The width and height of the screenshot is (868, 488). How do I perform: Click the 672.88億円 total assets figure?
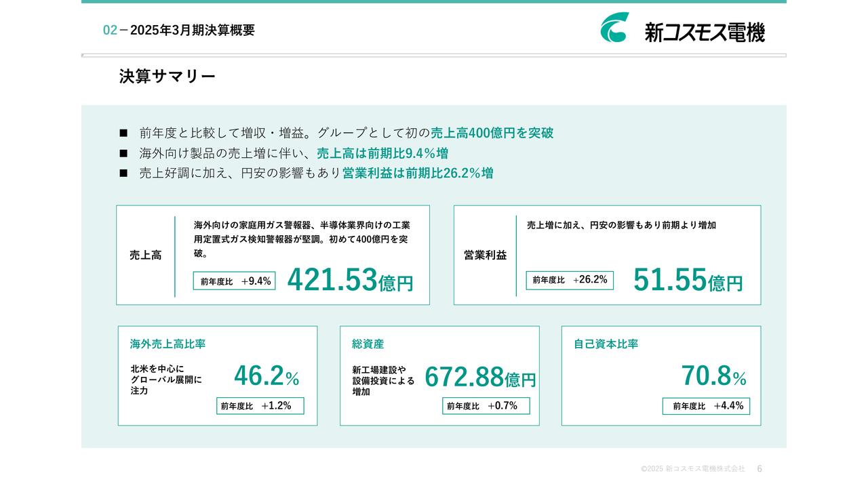tap(480, 378)
